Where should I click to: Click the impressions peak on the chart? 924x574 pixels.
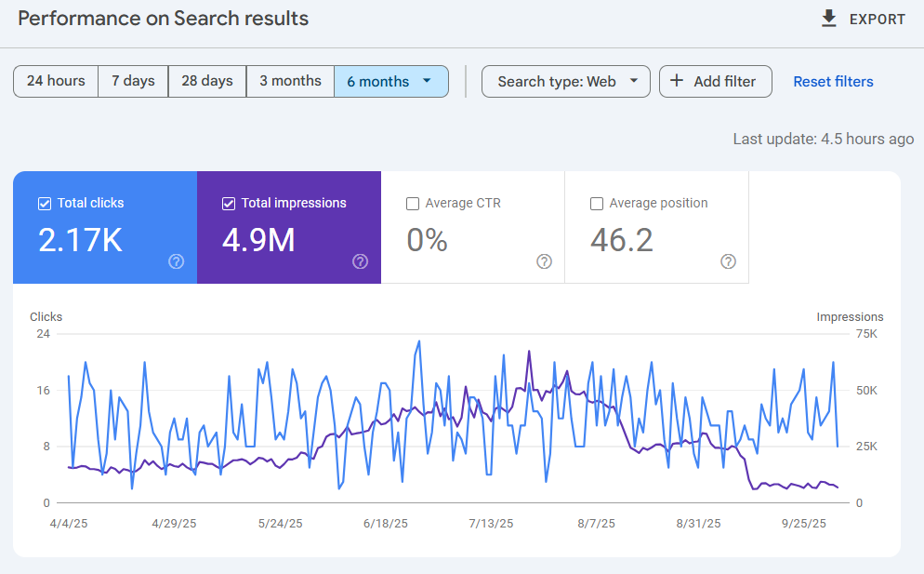click(x=529, y=352)
